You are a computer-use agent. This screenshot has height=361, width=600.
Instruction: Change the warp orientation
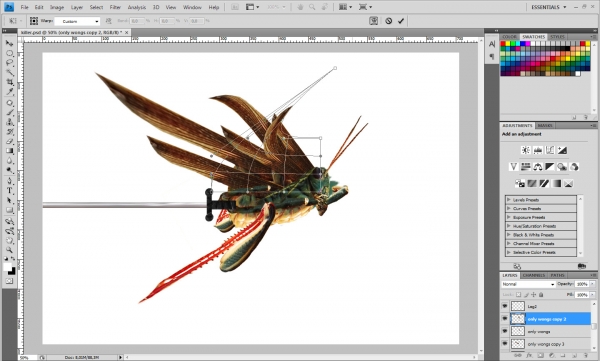(x=109, y=21)
